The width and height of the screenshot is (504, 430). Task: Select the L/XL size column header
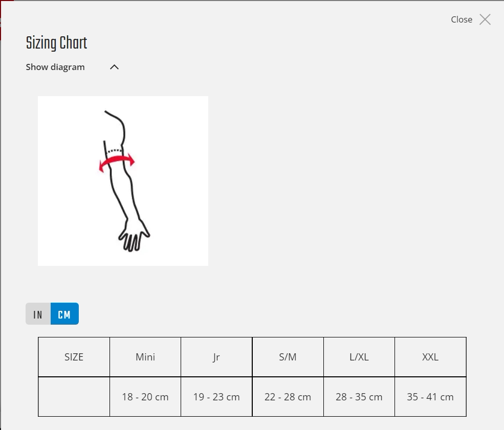point(359,357)
